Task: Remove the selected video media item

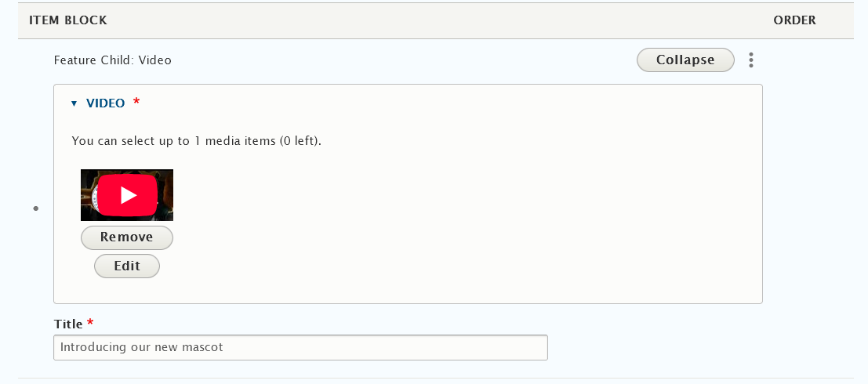Action: click(x=127, y=237)
